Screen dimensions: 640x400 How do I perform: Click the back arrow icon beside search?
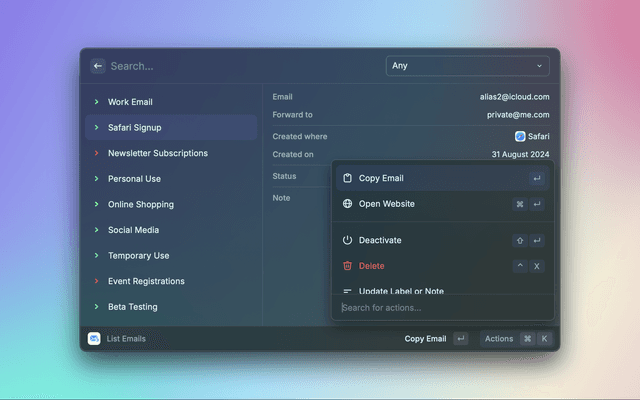pyautogui.click(x=98, y=66)
